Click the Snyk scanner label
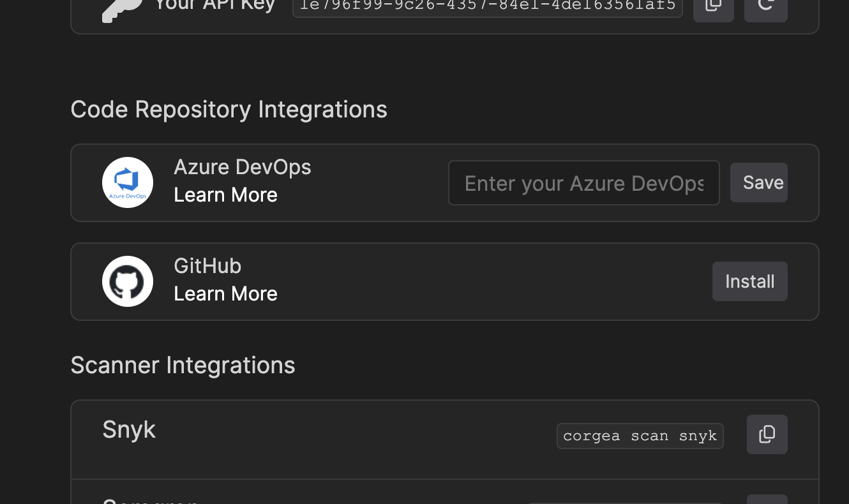The image size is (849, 504). [129, 429]
